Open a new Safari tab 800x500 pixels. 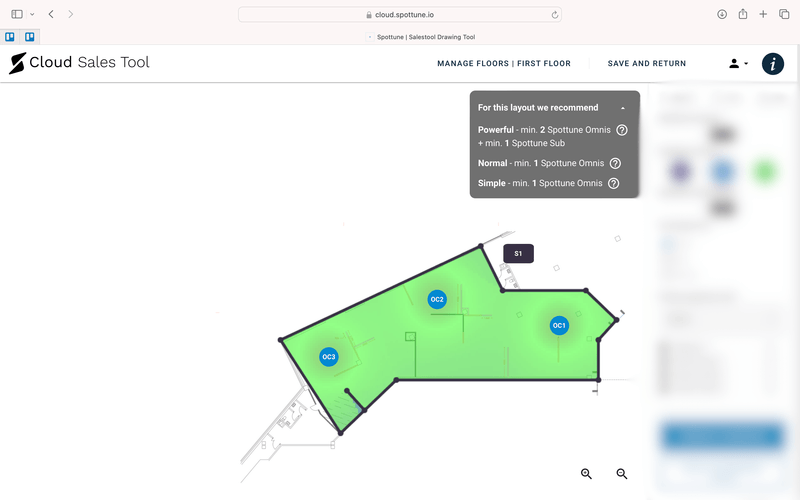[x=763, y=14]
